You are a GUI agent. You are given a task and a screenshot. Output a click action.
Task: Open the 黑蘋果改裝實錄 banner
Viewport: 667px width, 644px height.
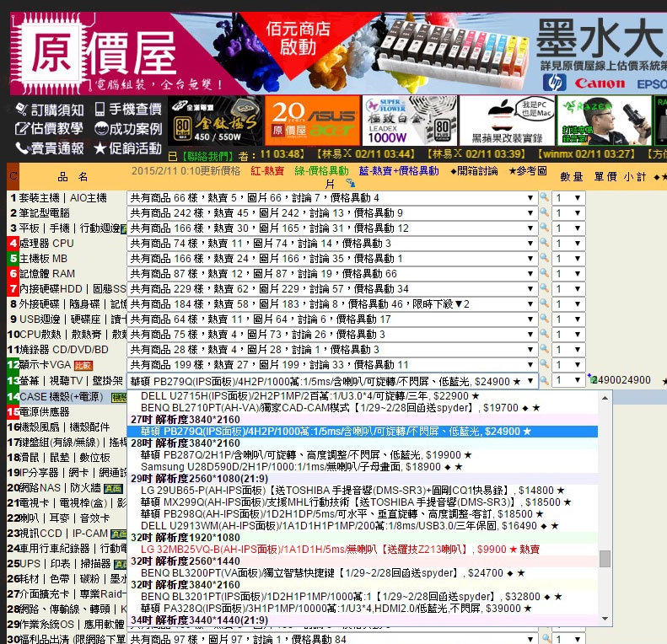point(508,121)
